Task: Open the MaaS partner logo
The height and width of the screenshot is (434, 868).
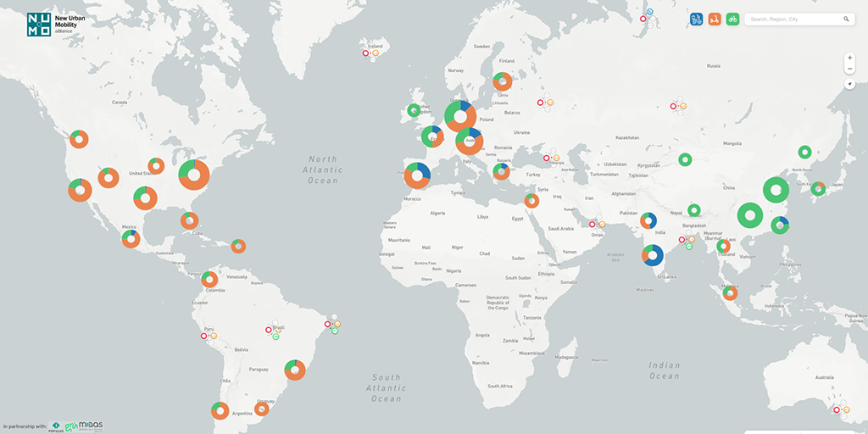Action: 91,426
